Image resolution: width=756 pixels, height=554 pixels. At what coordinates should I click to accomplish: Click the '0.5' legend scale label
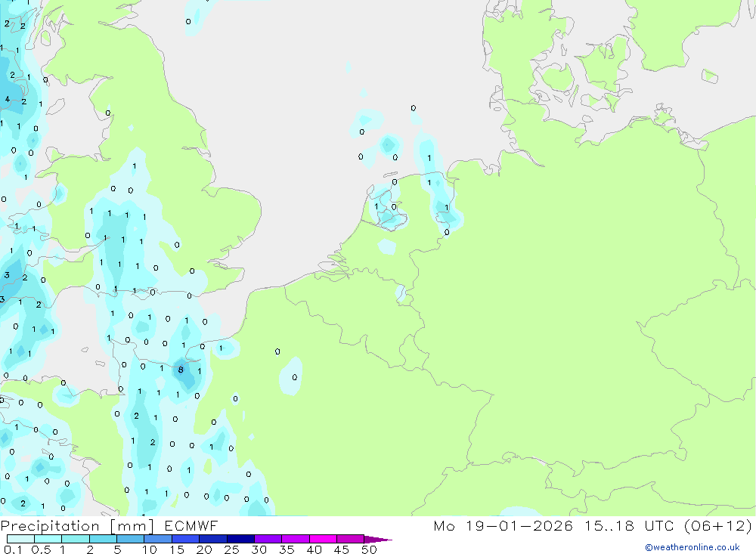[x=41, y=549]
